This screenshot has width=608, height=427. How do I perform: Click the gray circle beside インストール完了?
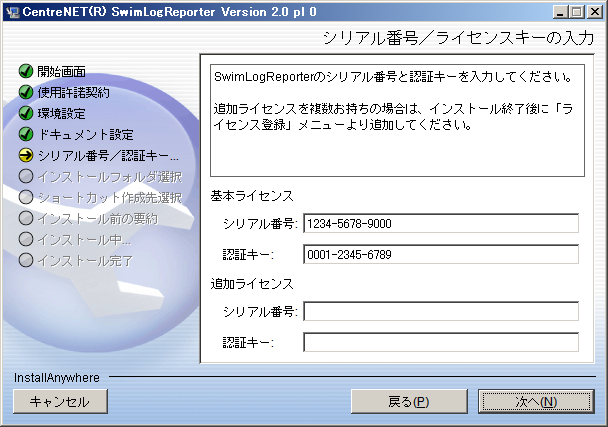pyautogui.click(x=26, y=260)
